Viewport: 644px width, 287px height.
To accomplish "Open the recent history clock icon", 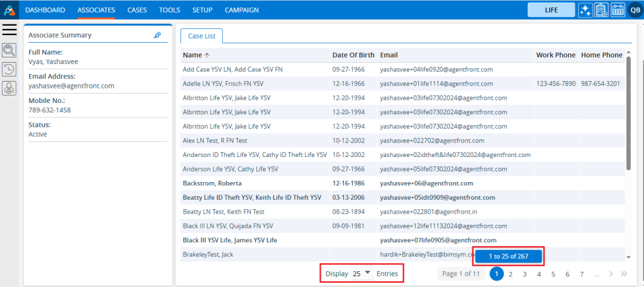I will click(9, 70).
